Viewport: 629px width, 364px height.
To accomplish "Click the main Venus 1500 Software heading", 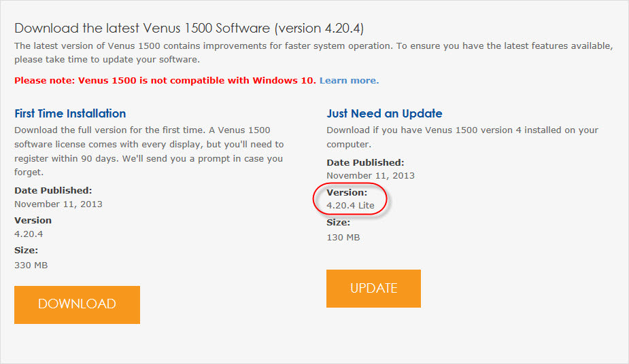I will [x=194, y=28].
